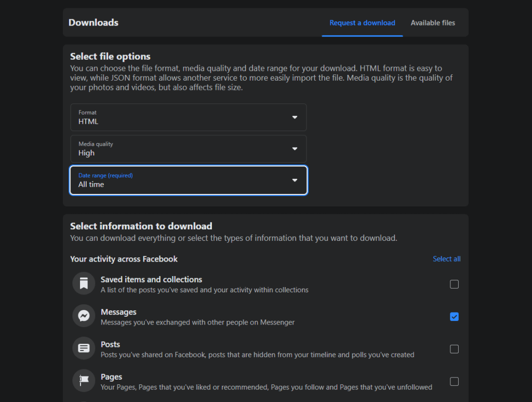Click the Saved items bookmark icon
Screen dimensions: 532x402
84,283
